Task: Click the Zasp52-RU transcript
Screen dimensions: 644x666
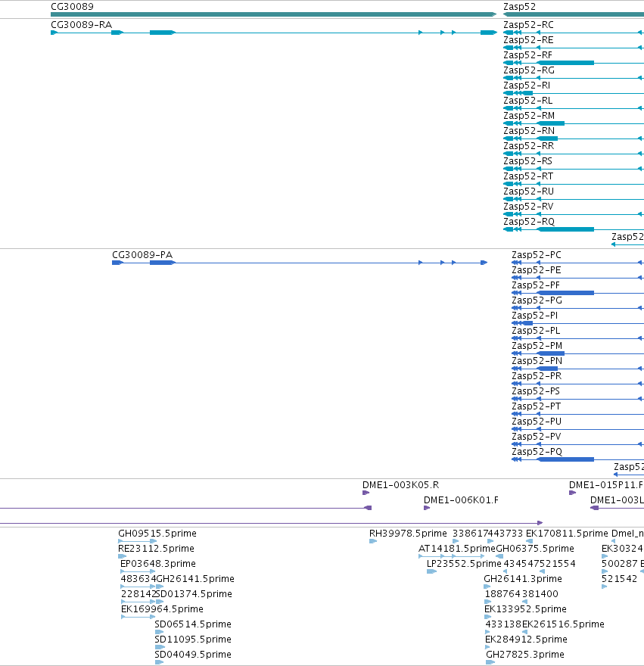Action: (x=529, y=191)
